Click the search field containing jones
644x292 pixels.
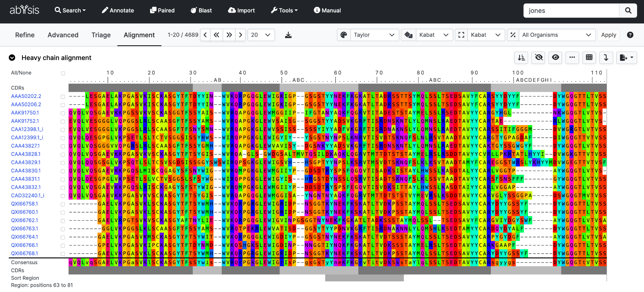click(571, 11)
